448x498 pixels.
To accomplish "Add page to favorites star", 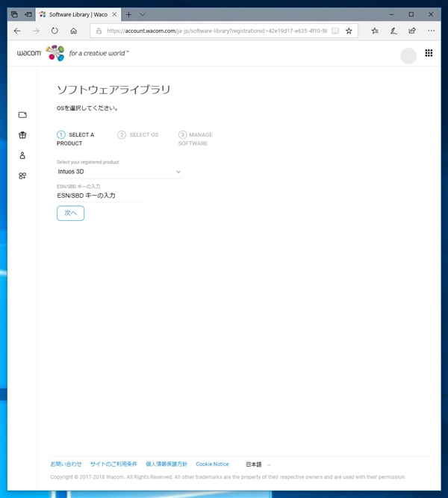I will (x=349, y=31).
